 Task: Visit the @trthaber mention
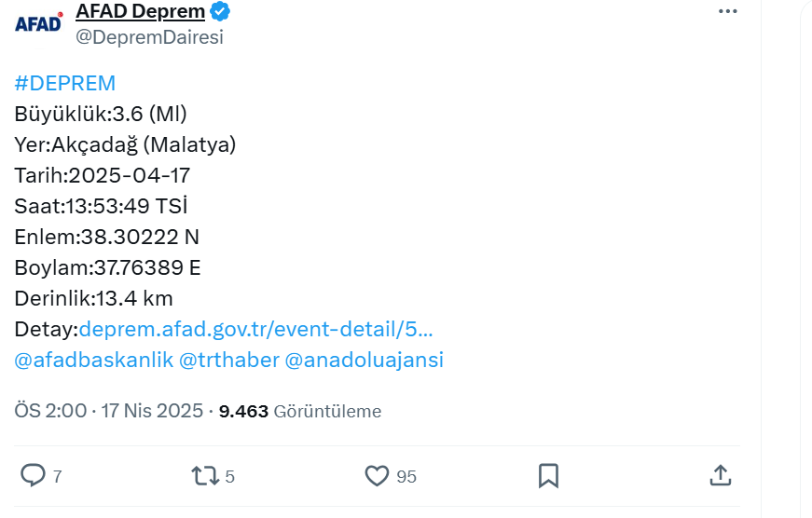[x=229, y=361]
